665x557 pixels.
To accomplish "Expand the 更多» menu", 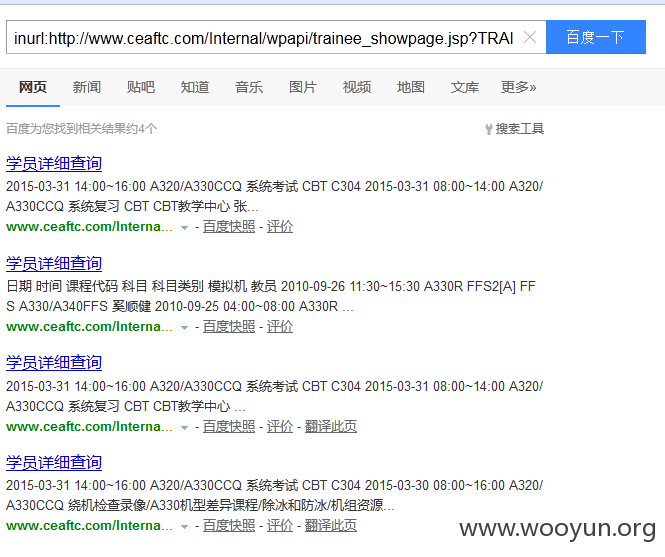I will click(x=518, y=87).
